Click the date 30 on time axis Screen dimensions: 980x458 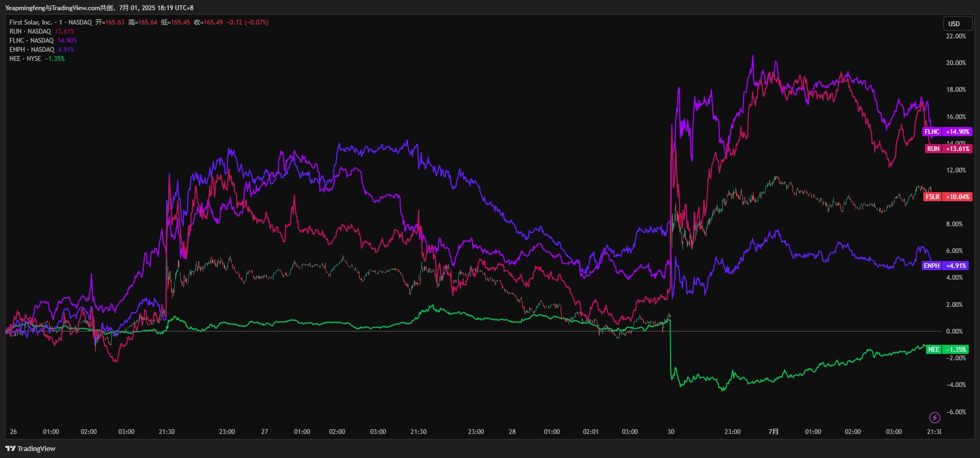tap(671, 432)
